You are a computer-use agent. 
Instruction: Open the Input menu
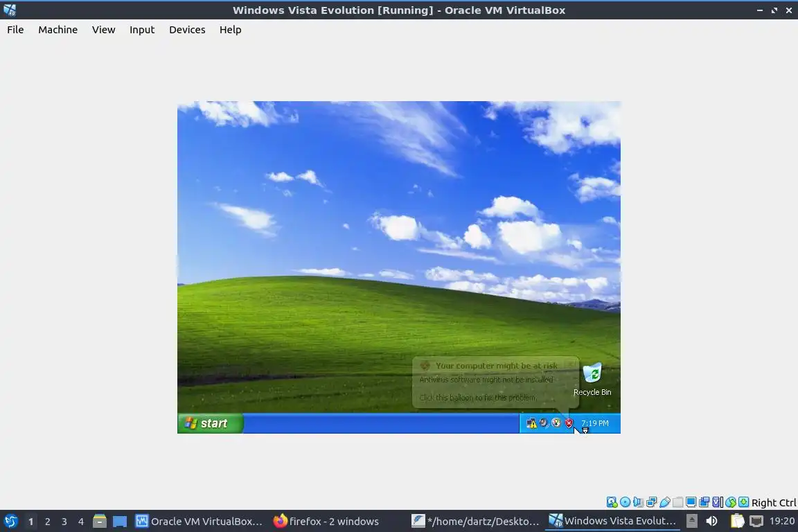141,30
